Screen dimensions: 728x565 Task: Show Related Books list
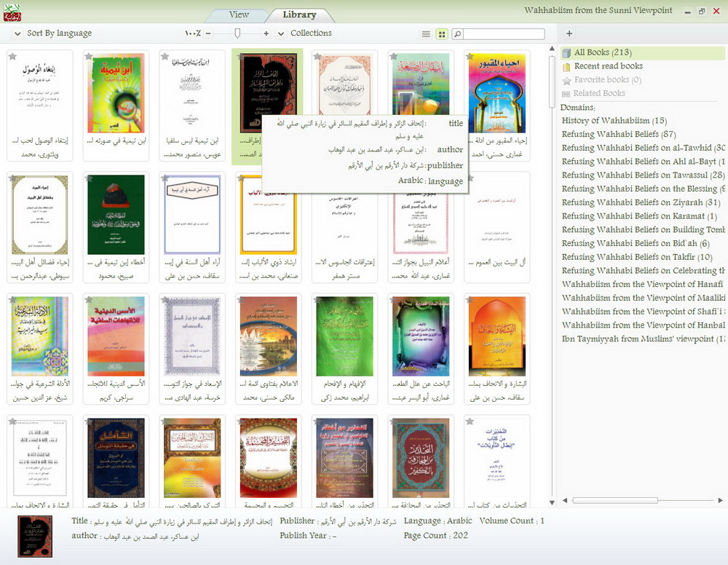(x=599, y=93)
